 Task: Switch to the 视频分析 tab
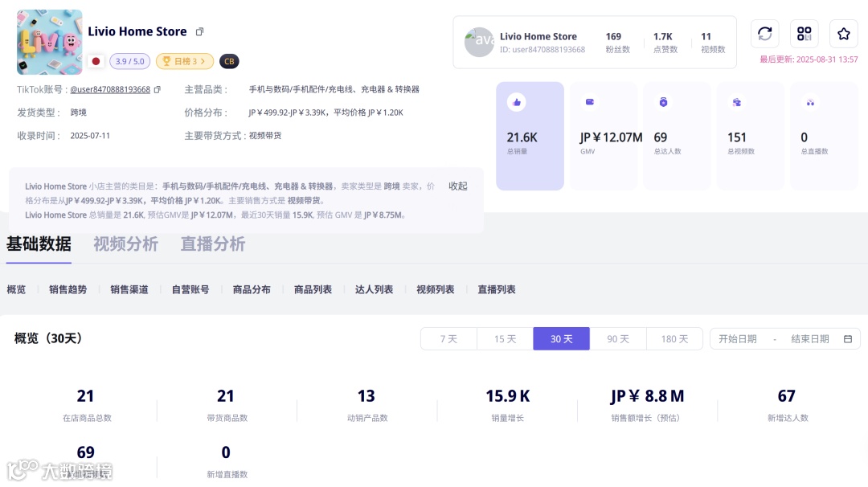click(x=125, y=243)
